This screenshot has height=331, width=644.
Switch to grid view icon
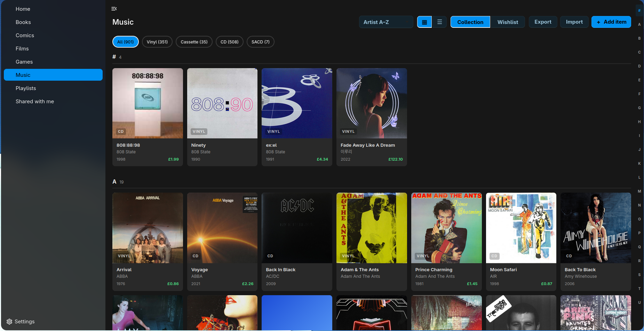pyautogui.click(x=424, y=22)
